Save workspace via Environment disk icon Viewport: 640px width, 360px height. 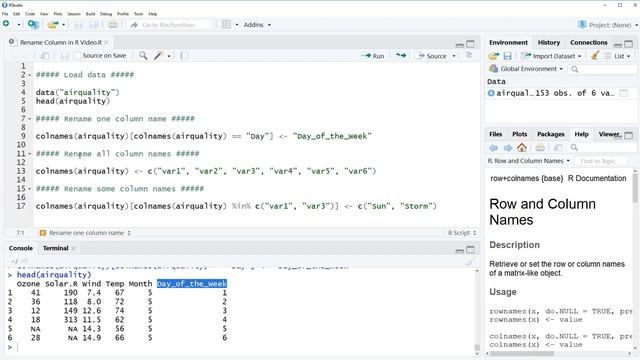point(507,56)
